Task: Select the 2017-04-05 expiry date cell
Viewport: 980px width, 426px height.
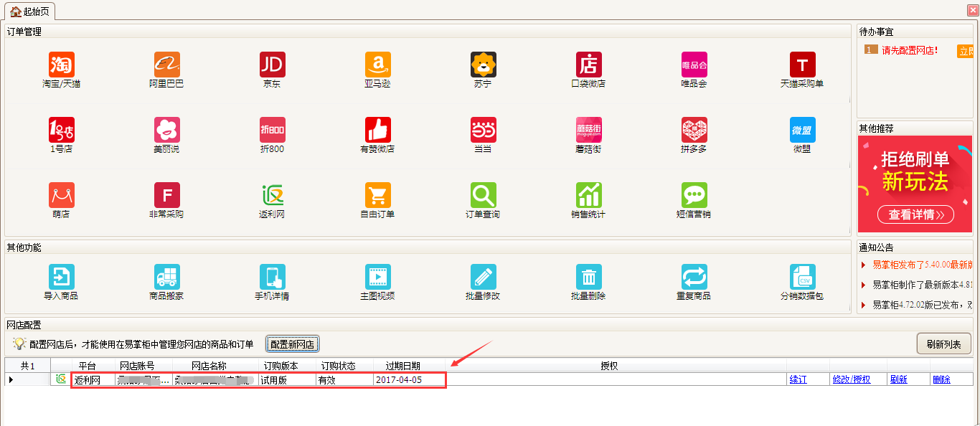Action: coord(409,379)
